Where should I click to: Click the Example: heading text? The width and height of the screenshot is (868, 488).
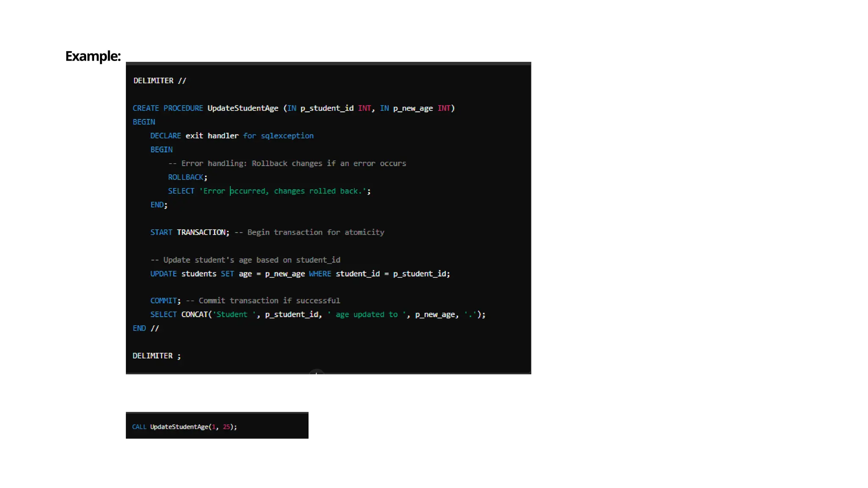pyautogui.click(x=93, y=56)
